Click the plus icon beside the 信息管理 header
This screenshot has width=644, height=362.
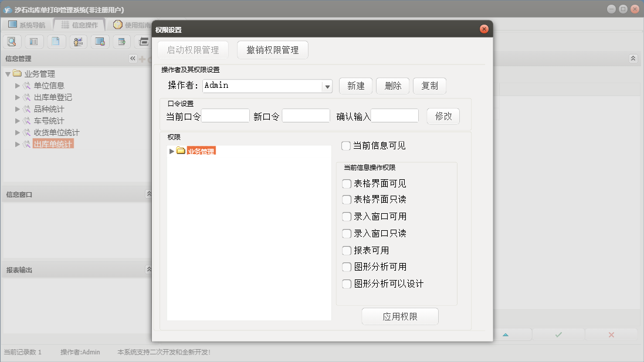click(x=142, y=59)
